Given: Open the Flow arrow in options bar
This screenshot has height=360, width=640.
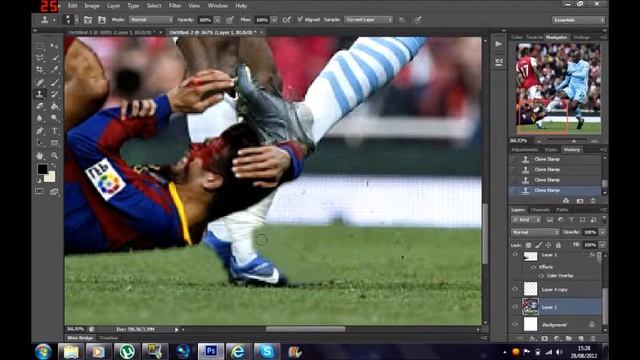Looking at the screenshot, I should [x=274, y=20].
